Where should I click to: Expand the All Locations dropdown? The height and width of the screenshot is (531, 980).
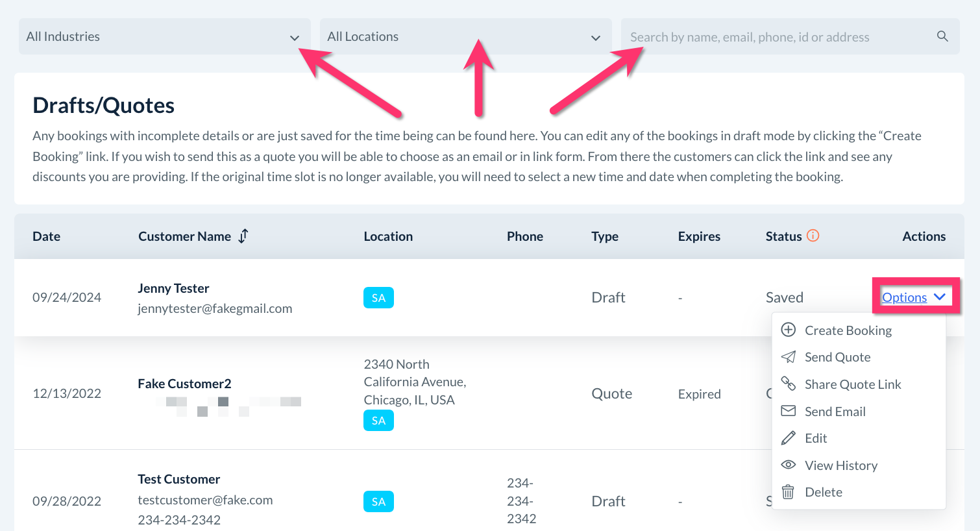coord(465,36)
